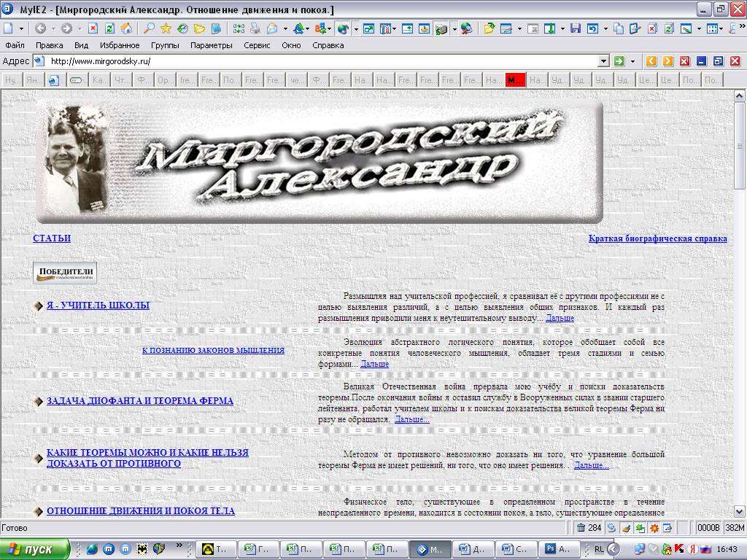Click the Stop loading red X icon
Image resolution: width=747 pixels, height=560 pixels.
coord(93,28)
